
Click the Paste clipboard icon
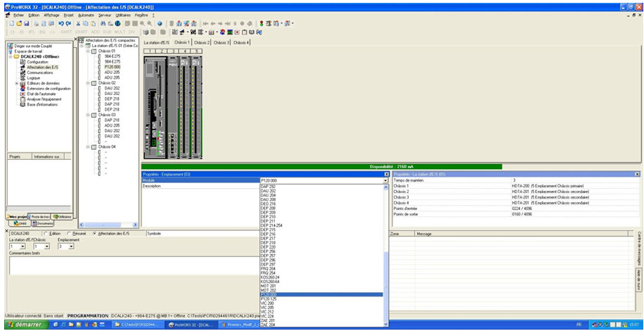tap(93, 24)
